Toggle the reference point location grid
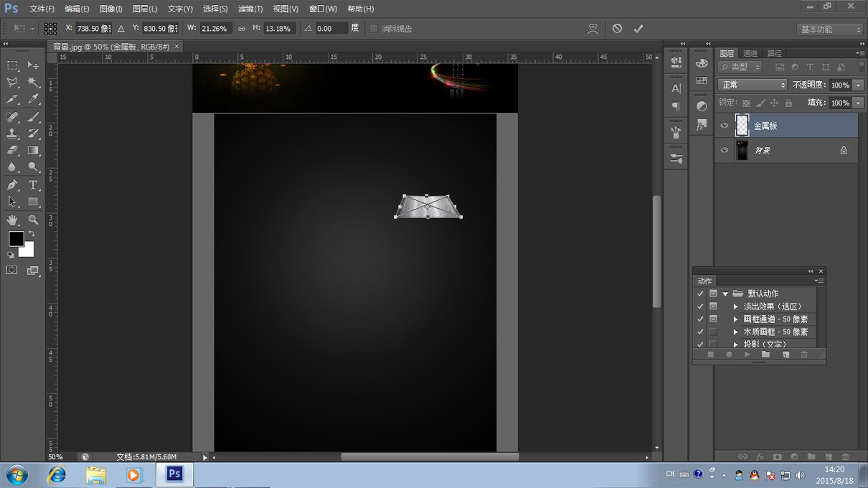This screenshot has height=488, width=868. click(x=50, y=29)
